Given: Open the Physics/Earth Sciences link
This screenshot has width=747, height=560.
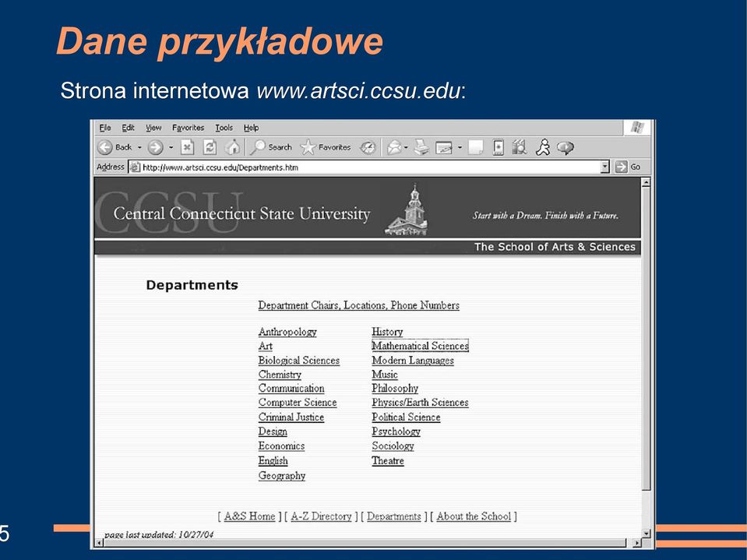Looking at the screenshot, I should click(420, 403).
